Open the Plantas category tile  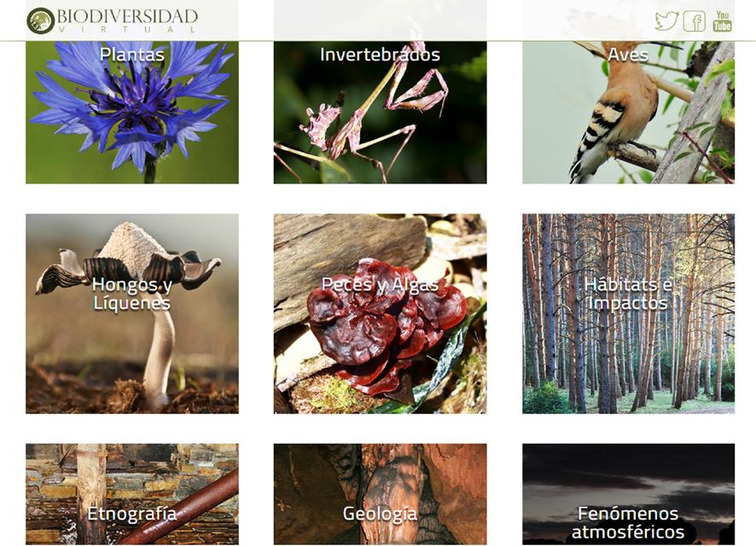132,113
